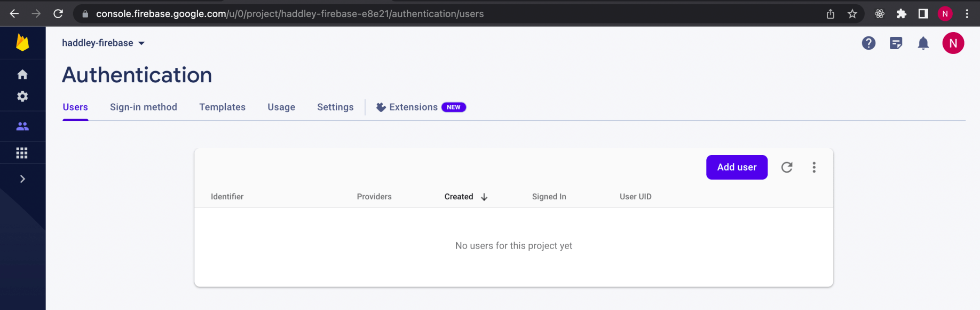This screenshot has height=310, width=980.
Task: Click the browser reload page button
Action: (58, 14)
